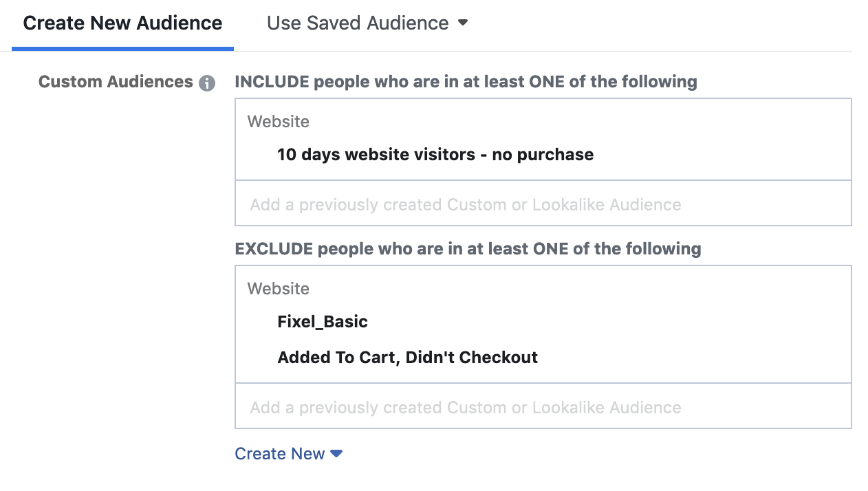Image resolution: width=868 pixels, height=491 pixels.
Task: Select the '10 days website visitors - no purchase' audience
Action: [435, 155]
